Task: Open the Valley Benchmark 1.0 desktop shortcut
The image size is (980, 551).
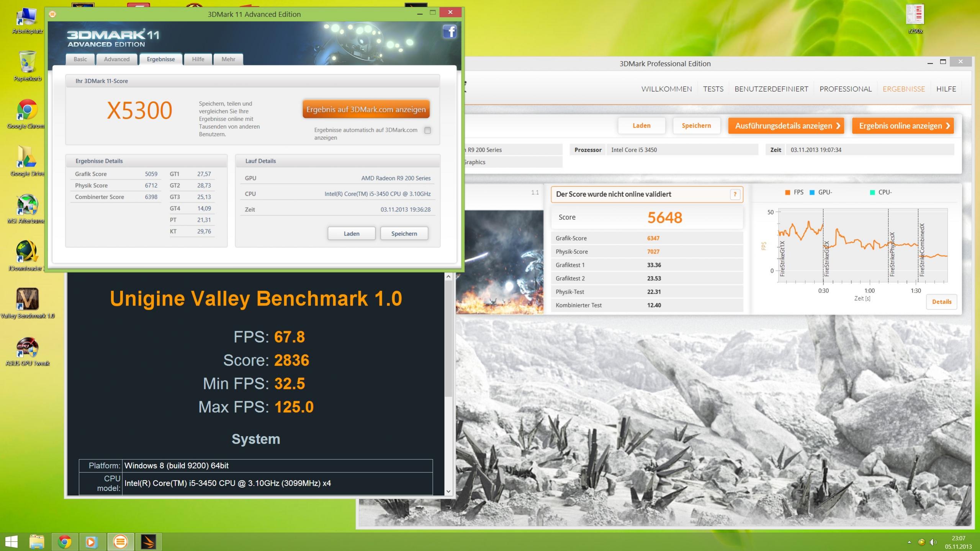Action: (x=27, y=299)
